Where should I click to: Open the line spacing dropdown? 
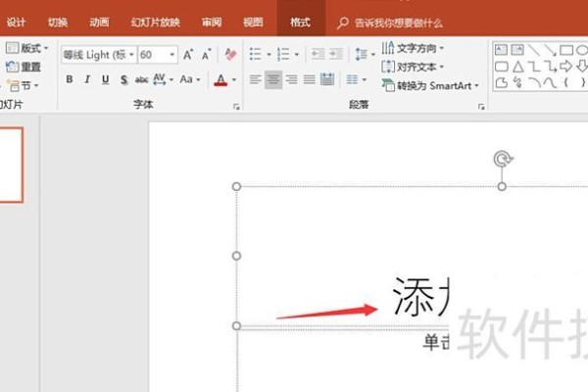coord(365,55)
